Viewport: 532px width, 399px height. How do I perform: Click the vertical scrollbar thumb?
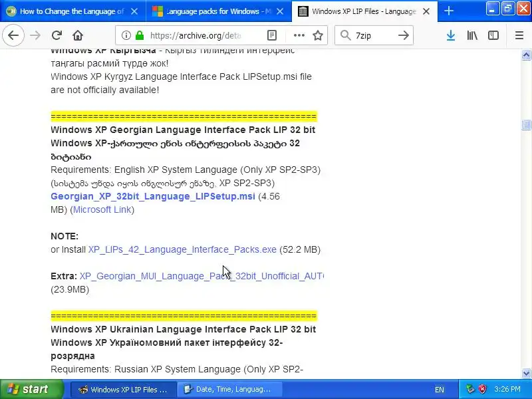(x=526, y=125)
